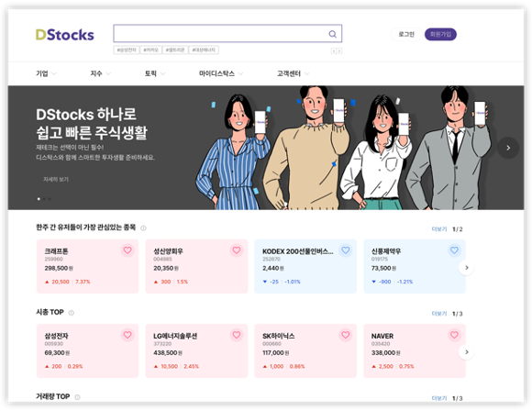Open the 크래프톤 stock name
The image size is (532, 411).
[56, 251]
